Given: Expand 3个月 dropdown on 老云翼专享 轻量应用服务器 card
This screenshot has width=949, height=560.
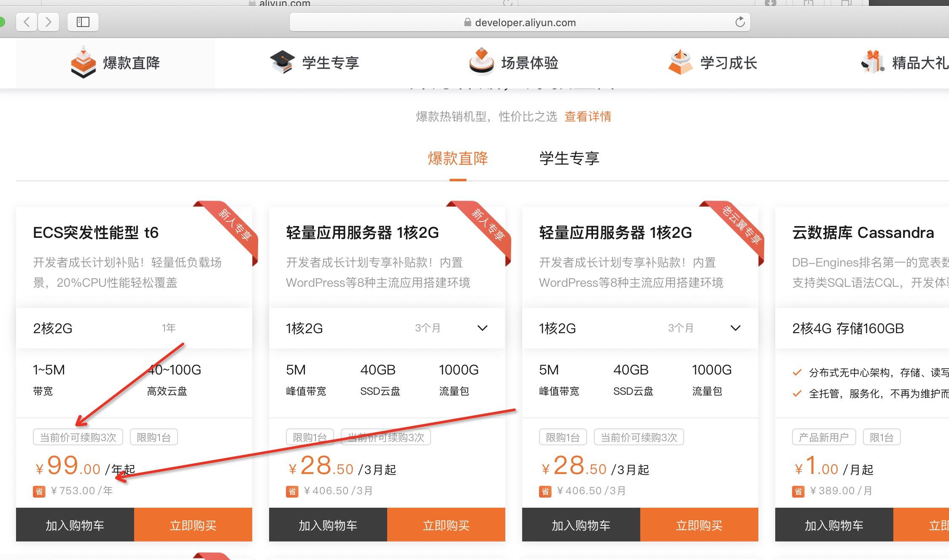Looking at the screenshot, I should click(735, 328).
